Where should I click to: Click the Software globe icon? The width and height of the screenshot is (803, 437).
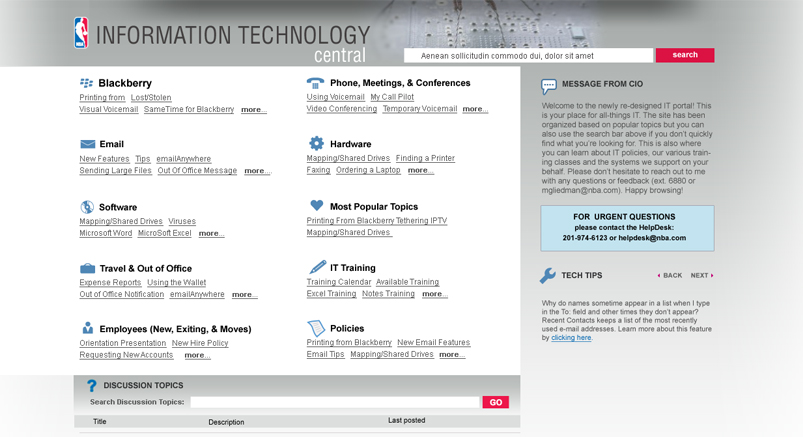87,207
